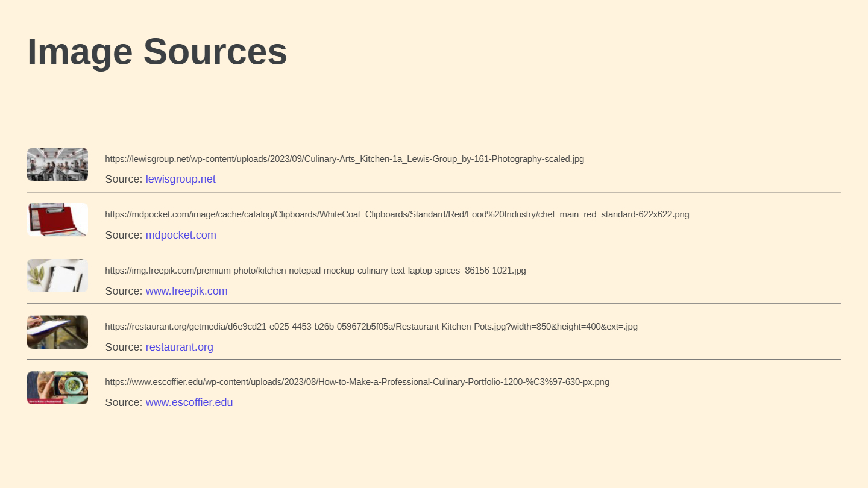Click the kitchen notepad mockup thumbnail

[57, 276]
